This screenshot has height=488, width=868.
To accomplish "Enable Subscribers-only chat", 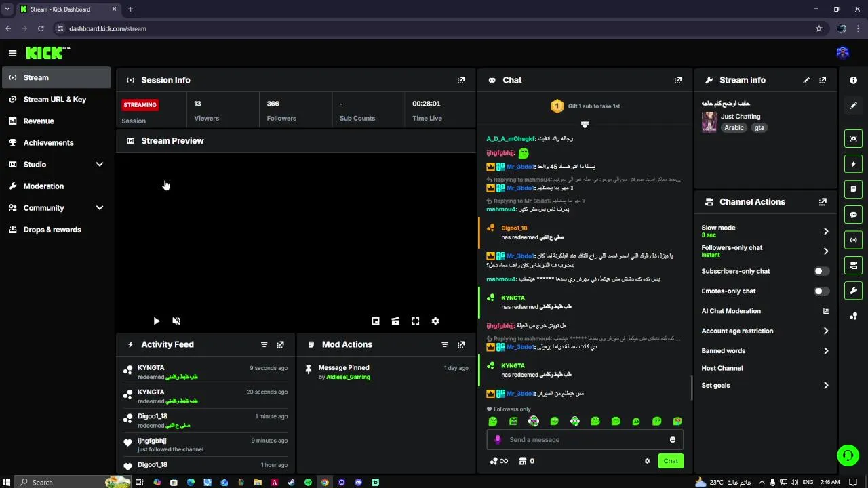I will (x=821, y=271).
